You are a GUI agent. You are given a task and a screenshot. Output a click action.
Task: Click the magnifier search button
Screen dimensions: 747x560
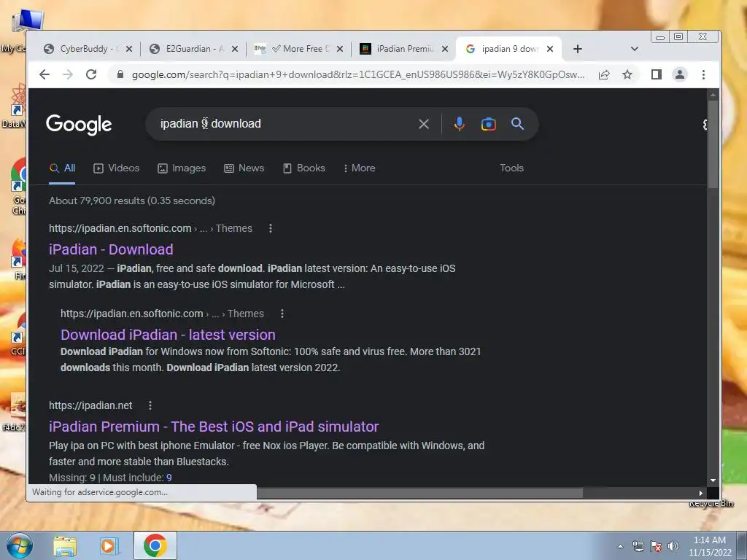click(x=517, y=124)
